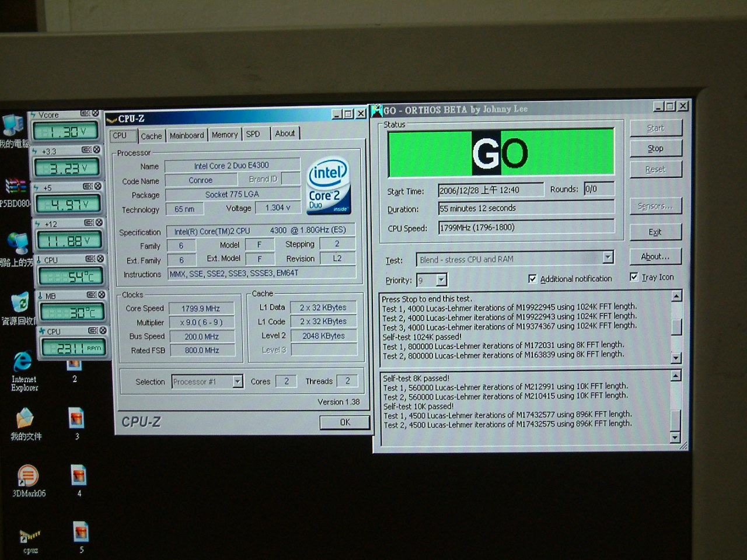Screen dimensions: 747x560
Task: Switch to the Cache tab in CPU-Z
Action: (151, 136)
